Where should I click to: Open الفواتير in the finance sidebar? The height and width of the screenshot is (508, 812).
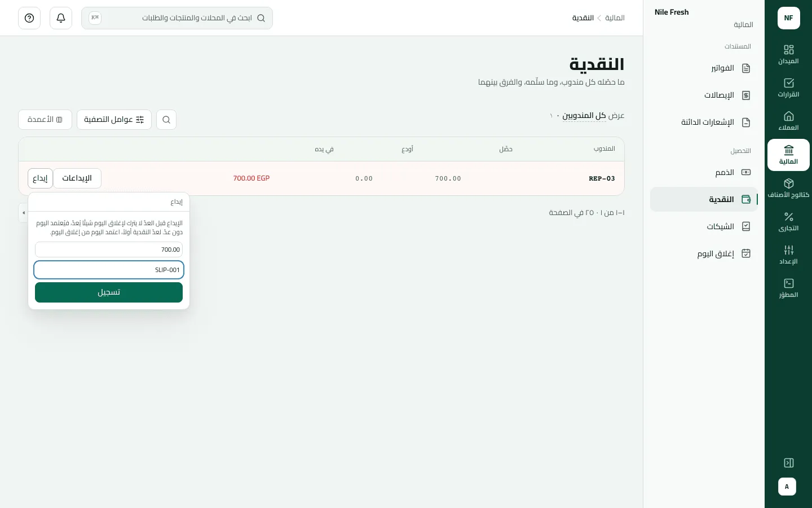pos(704,68)
